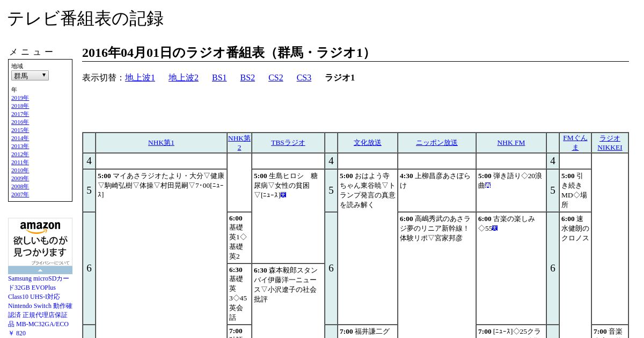Viewport: 644px width, 338px height.
Task: Open the ニッポン放送 station header link
Action: click(x=437, y=143)
